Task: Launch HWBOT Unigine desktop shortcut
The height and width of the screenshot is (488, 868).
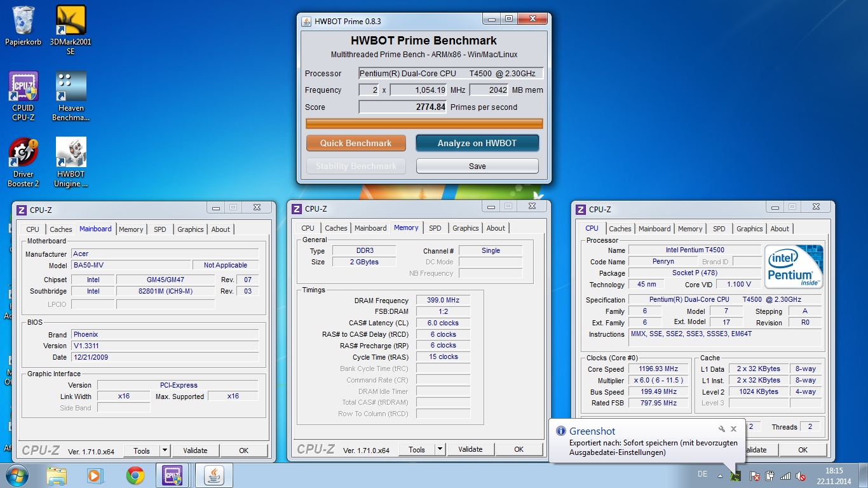Action: point(71,163)
